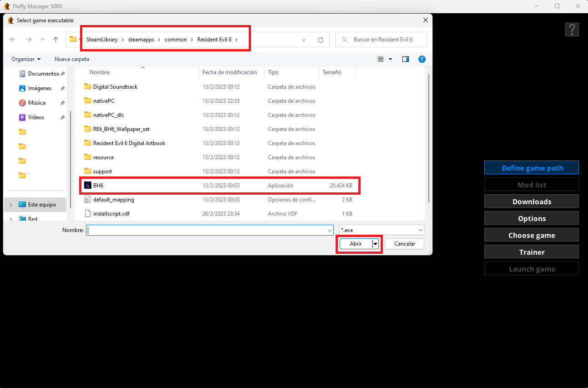Open the *.exe file type dropdown
This screenshot has height=388, width=588.
point(382,230)
